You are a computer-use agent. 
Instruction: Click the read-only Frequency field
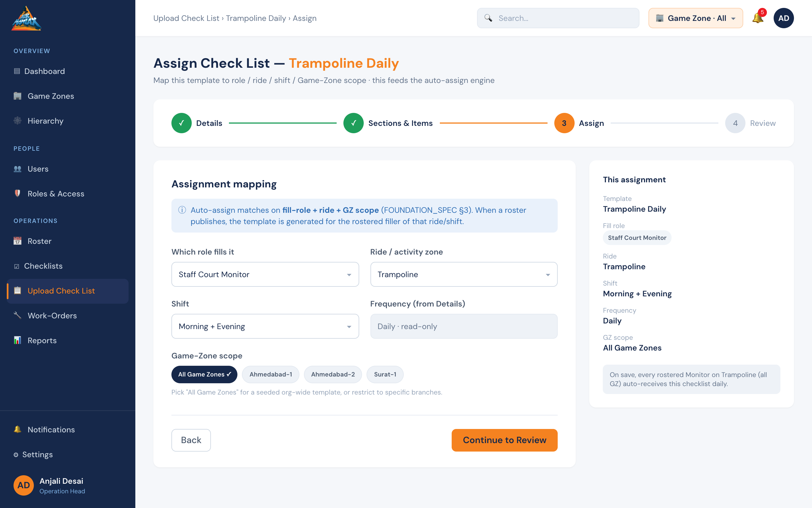pos(464,326)
